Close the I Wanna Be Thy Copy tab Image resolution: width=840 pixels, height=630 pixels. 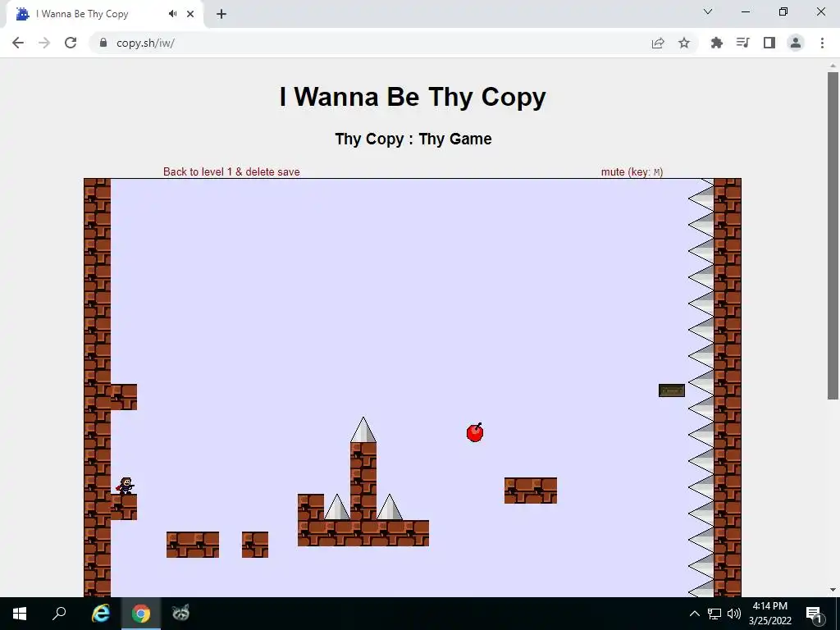pos(190,14)
